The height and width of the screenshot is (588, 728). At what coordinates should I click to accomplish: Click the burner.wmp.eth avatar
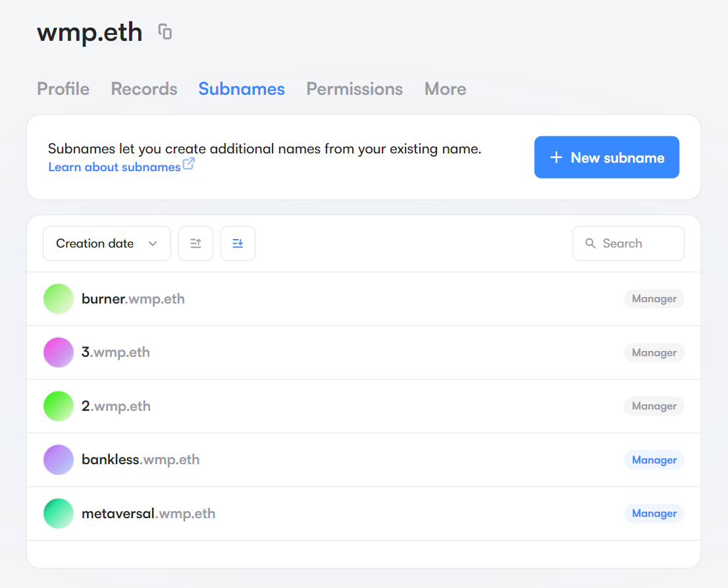pyautogui.click(x=58, y=299)
